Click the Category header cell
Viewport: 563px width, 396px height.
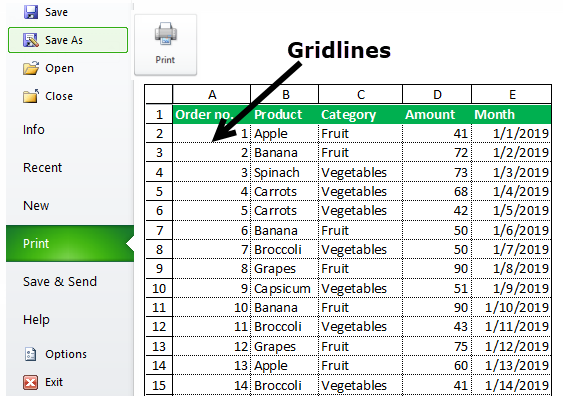pos(360,115)
